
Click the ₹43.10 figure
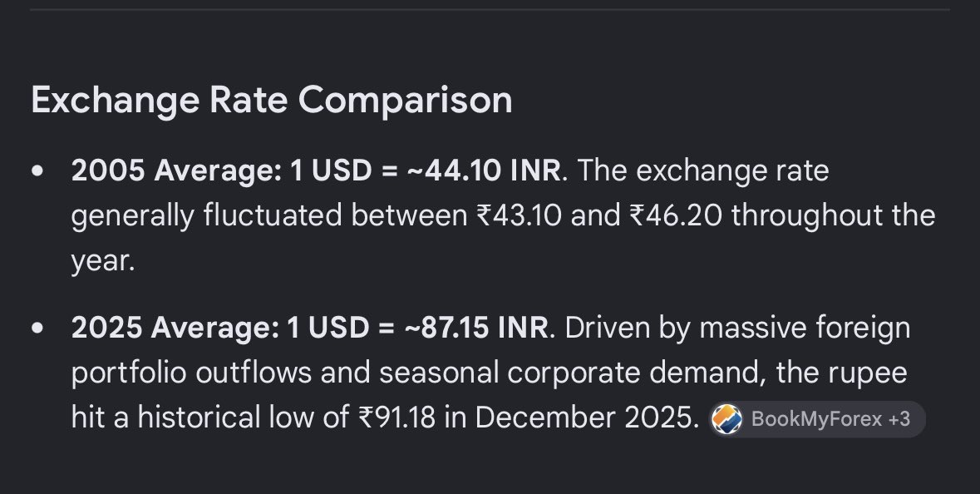click(x=519, y=215)
